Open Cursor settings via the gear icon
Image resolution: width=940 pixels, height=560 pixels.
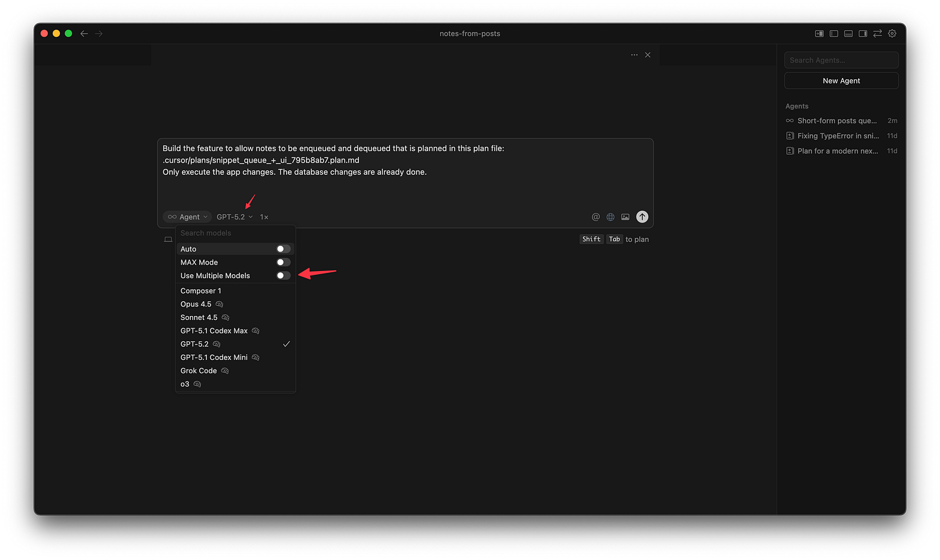click(892, 33)
